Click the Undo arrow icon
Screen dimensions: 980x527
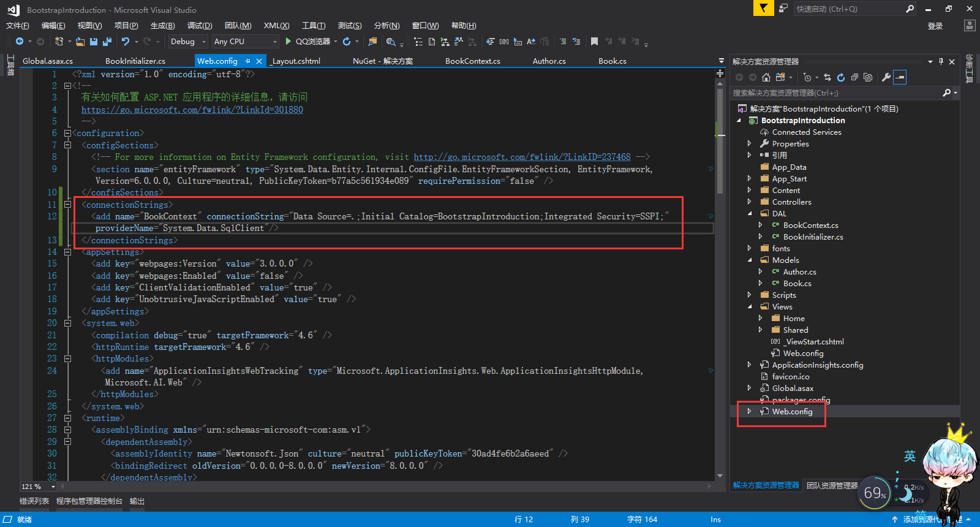point(126,42)
